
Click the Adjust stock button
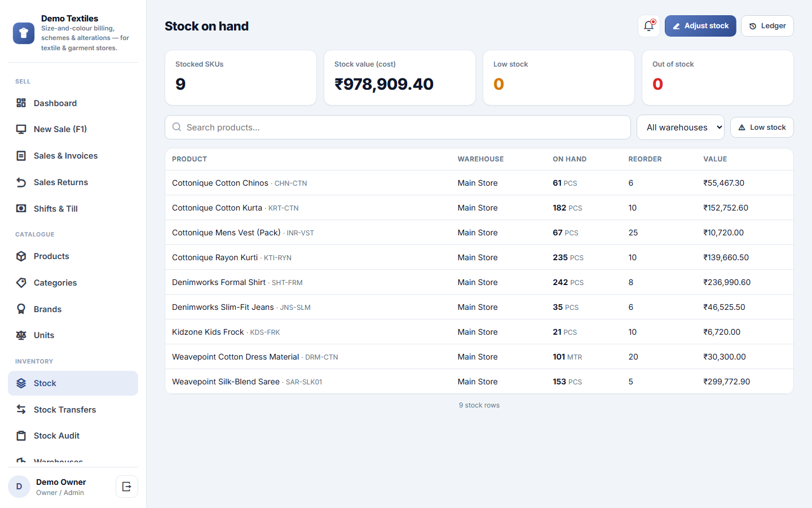(x=700, y=26)
